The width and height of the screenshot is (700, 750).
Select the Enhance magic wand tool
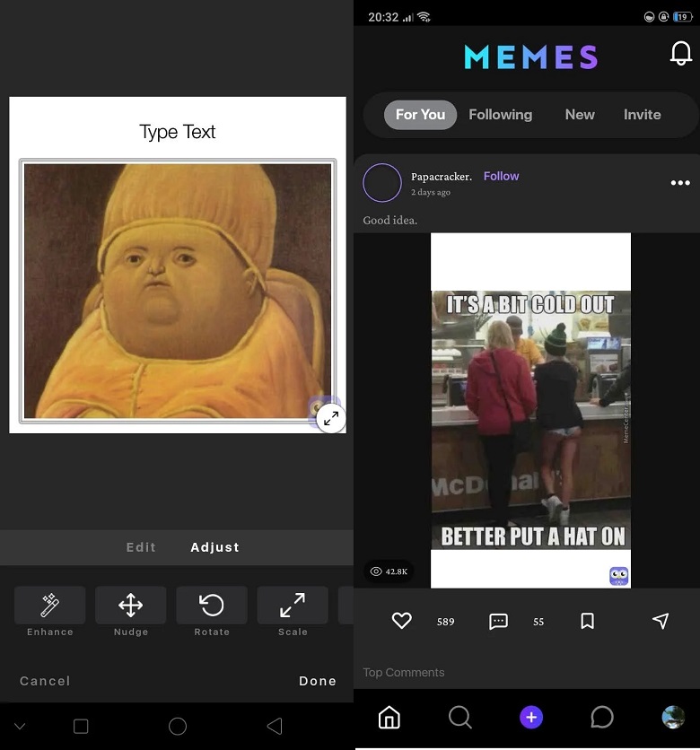click(x=49, y=605)
